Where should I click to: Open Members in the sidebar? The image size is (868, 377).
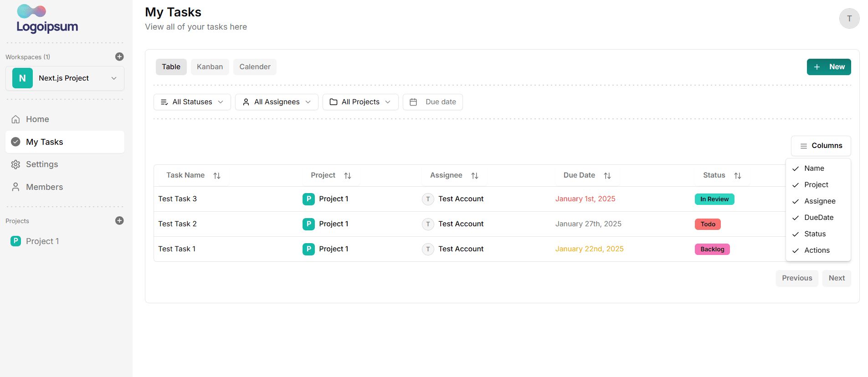65,187
